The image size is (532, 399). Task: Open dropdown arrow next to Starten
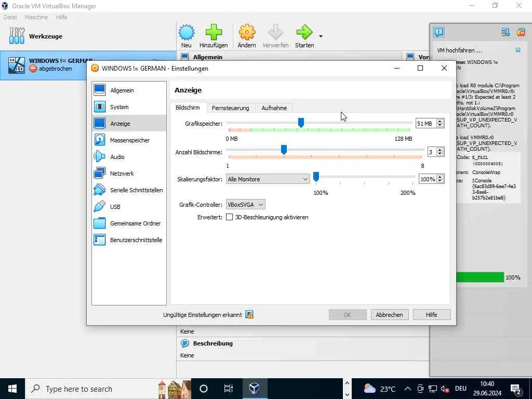[321, 36]
